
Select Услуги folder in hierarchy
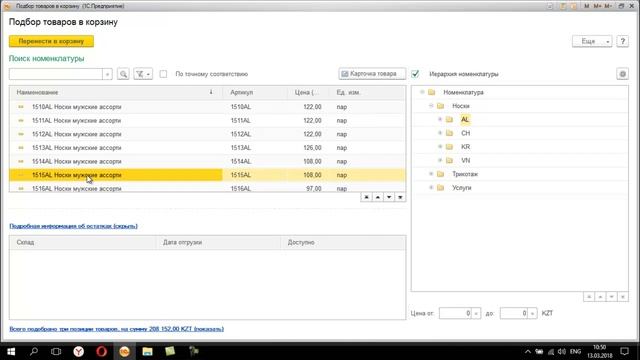(462, 188)
